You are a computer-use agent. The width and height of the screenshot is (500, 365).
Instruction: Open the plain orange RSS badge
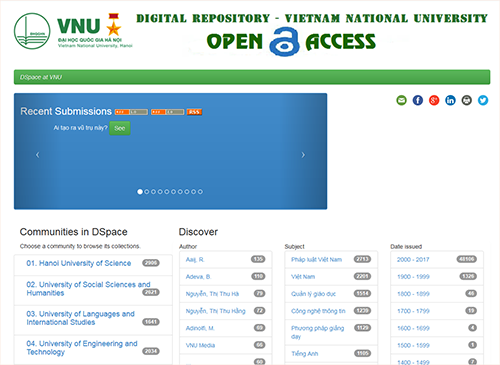(194, 112)
